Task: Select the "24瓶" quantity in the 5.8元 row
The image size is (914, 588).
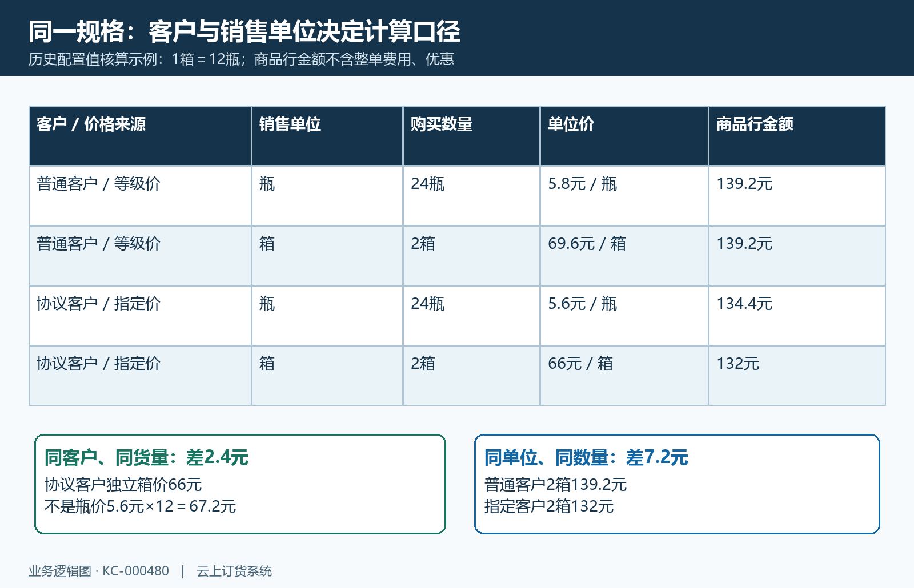Action: click(427, 184)
